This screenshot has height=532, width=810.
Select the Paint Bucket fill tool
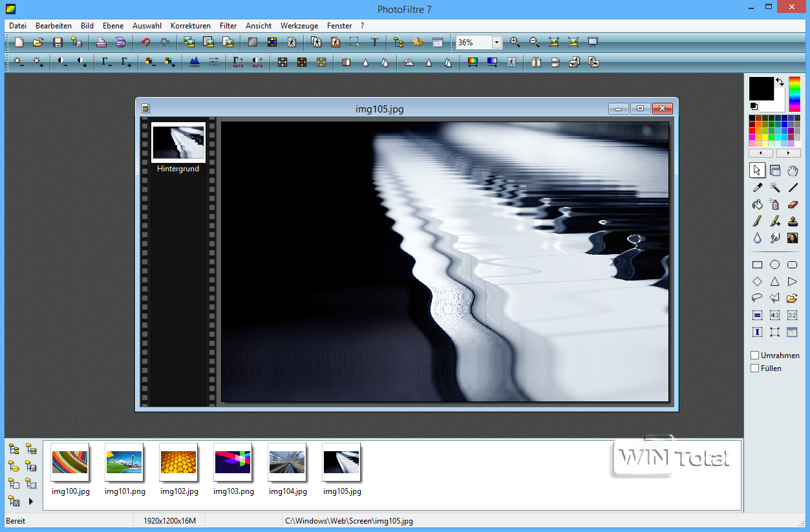pos(757,204)
